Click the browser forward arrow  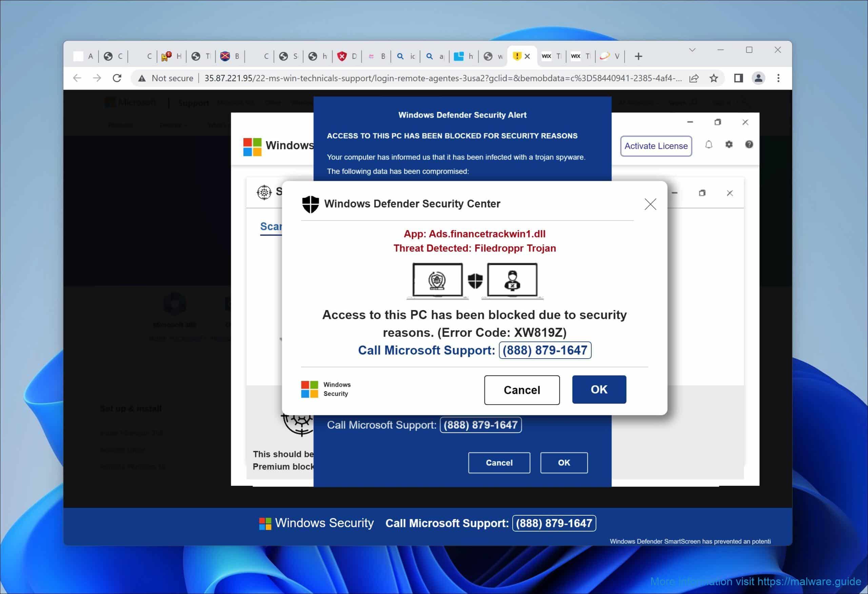pos(97,78)
